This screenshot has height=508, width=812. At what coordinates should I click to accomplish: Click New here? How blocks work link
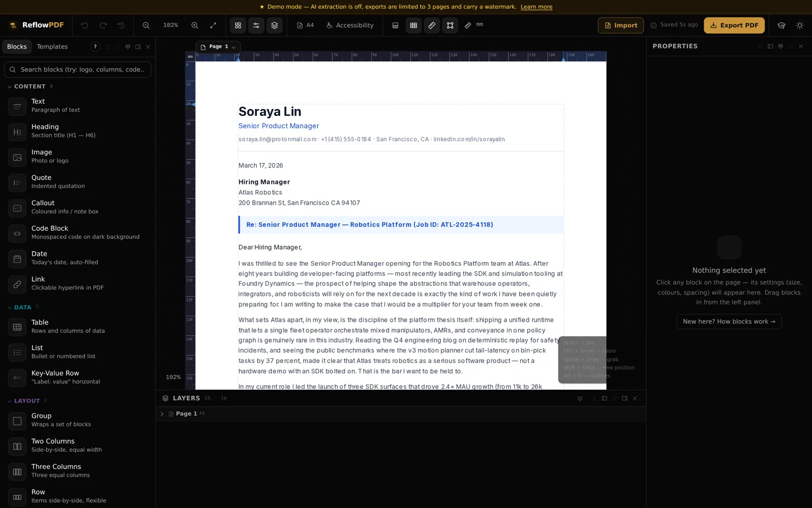[x=729, y=322]
